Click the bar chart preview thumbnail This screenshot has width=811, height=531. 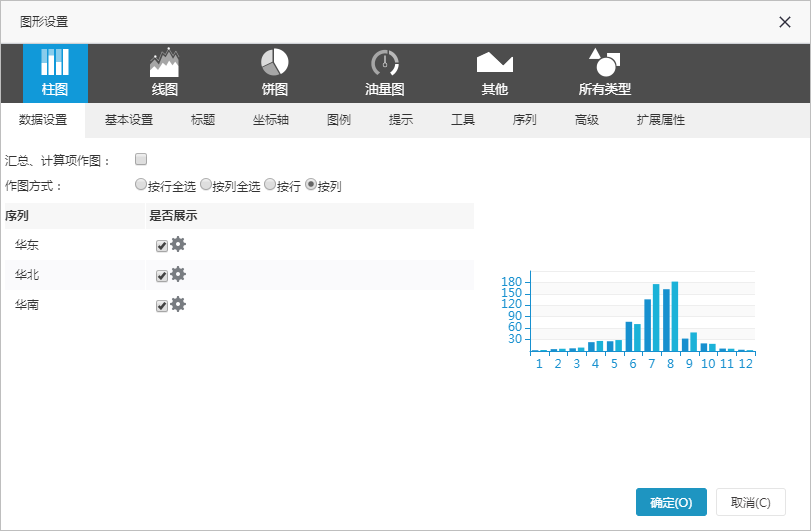(628, 320)
